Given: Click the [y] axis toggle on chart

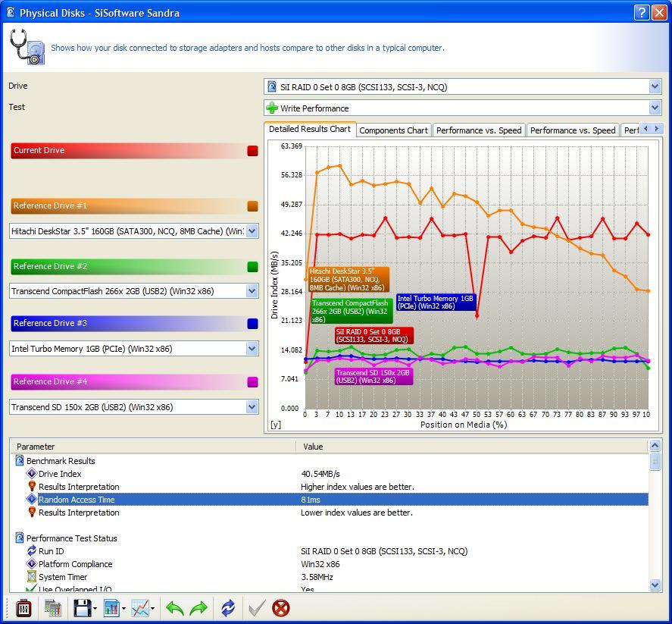Looking at the screenshot, I should [x=276, y=425].
